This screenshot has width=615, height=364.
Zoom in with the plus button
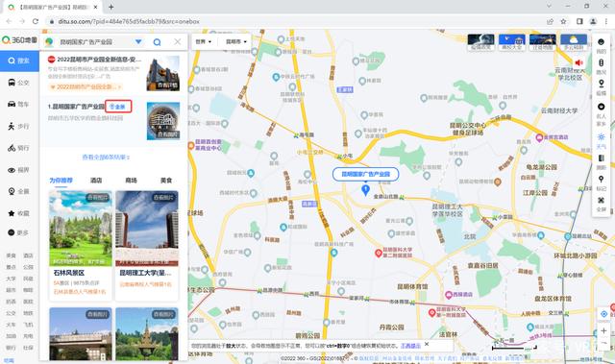[604, 330]
